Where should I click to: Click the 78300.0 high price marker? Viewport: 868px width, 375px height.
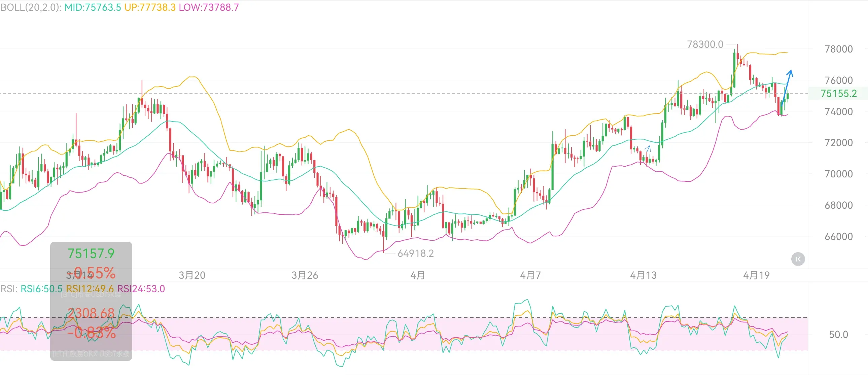tap(705, 44)
